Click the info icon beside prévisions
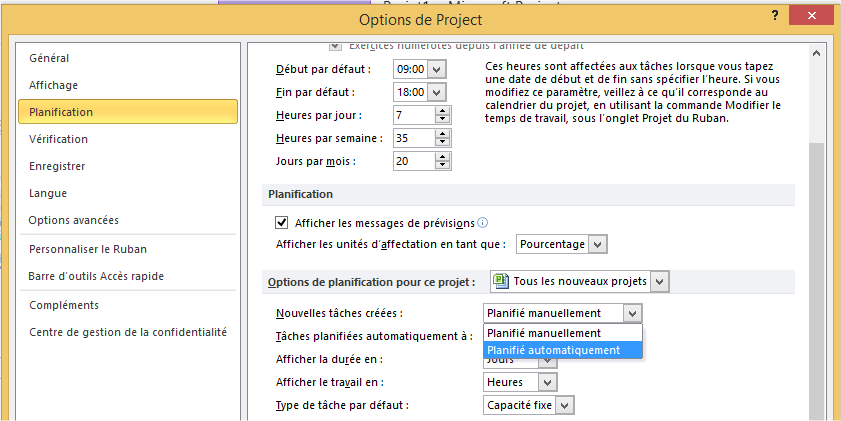 [x=483, y=223]
